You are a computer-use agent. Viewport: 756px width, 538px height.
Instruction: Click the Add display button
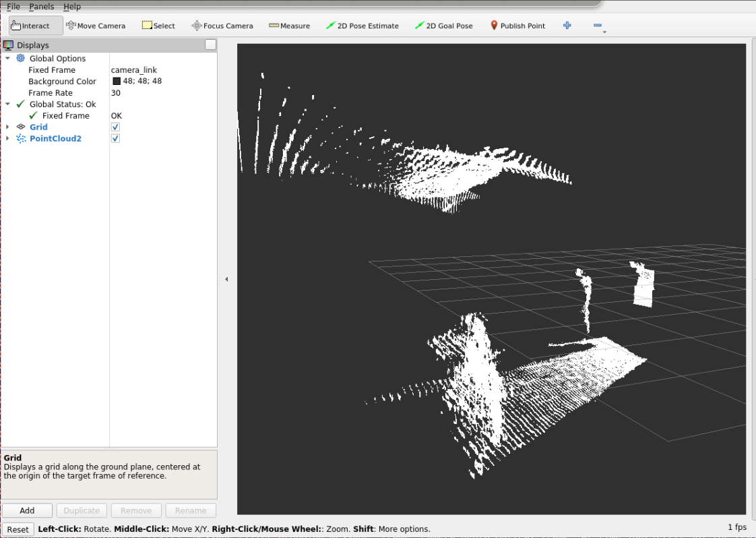[x=27, y=510]
